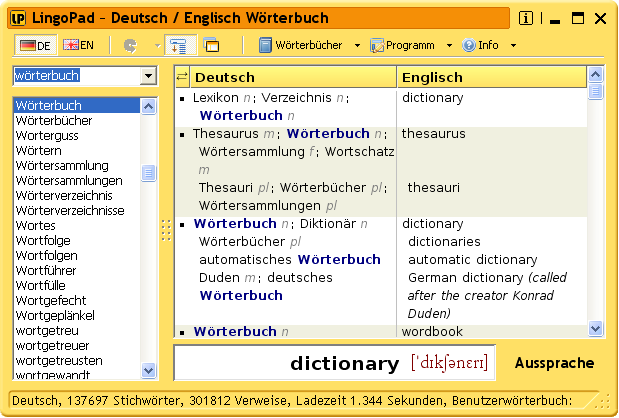Open the Programm menu
The height and width of the screenshot is (418, 619).
tap(403, 45)
